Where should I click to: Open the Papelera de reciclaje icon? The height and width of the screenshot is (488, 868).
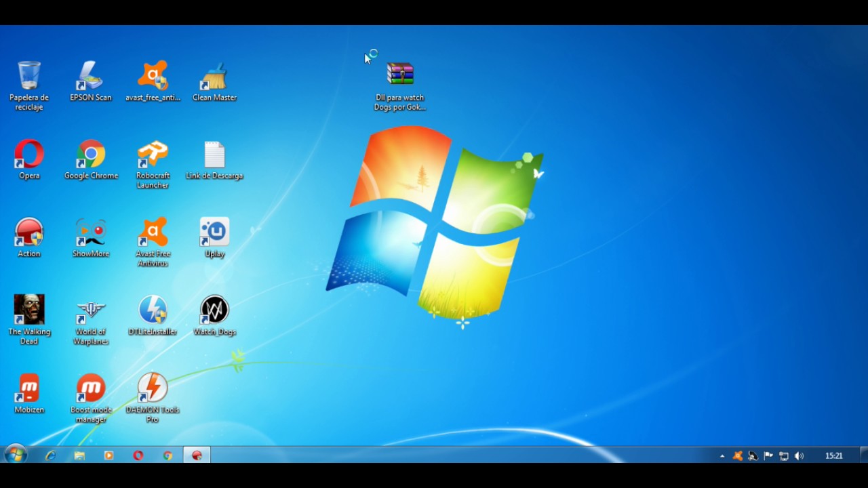[29, 85]
